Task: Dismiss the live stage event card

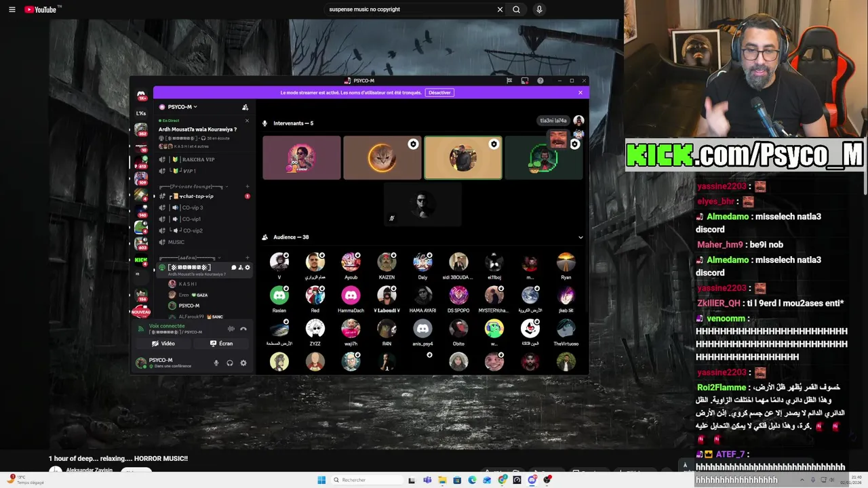Action: [247, 121]
